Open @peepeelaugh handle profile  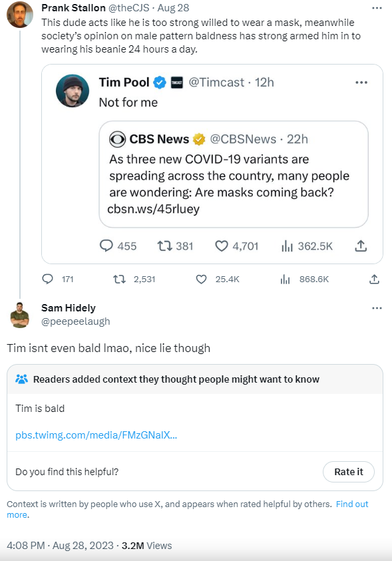[x=75, y=321]
